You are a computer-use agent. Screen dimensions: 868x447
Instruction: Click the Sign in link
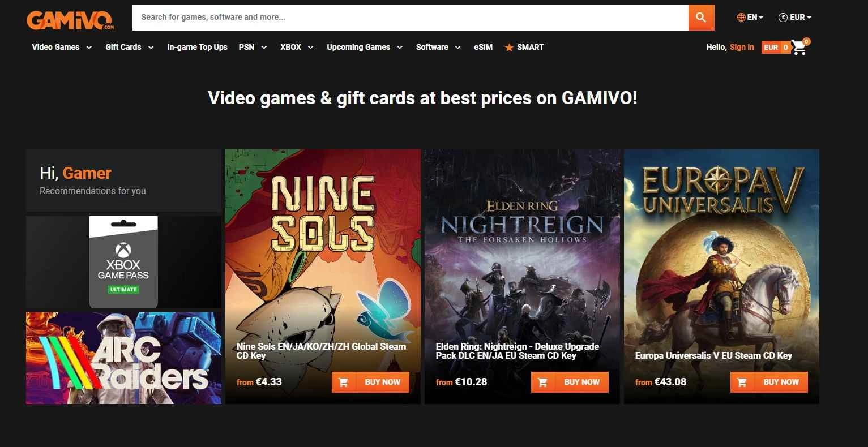742,47
